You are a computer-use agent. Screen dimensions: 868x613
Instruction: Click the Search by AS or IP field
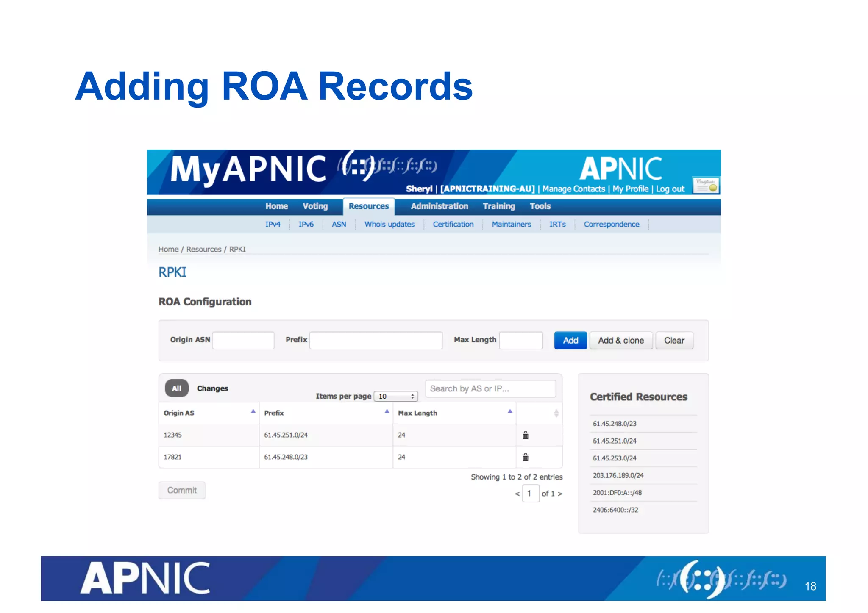coord(490,388)
